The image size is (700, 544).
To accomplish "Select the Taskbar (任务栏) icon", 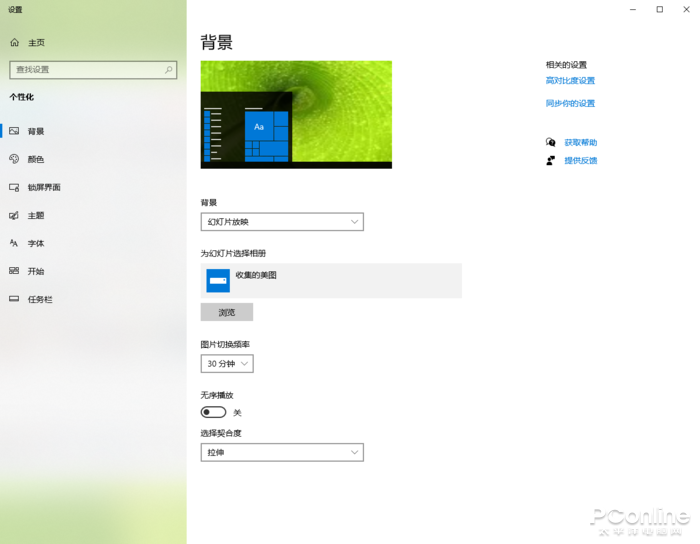I will tap(14, 299).
